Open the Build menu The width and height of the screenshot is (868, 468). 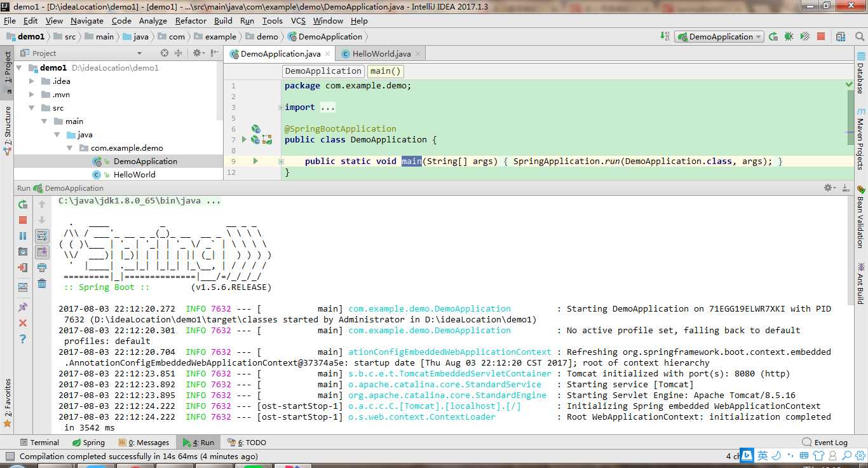click(223, 21)
